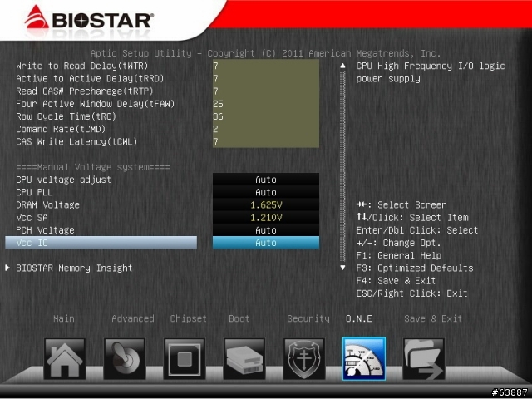Click F1: General Help text

click(399, 255)
